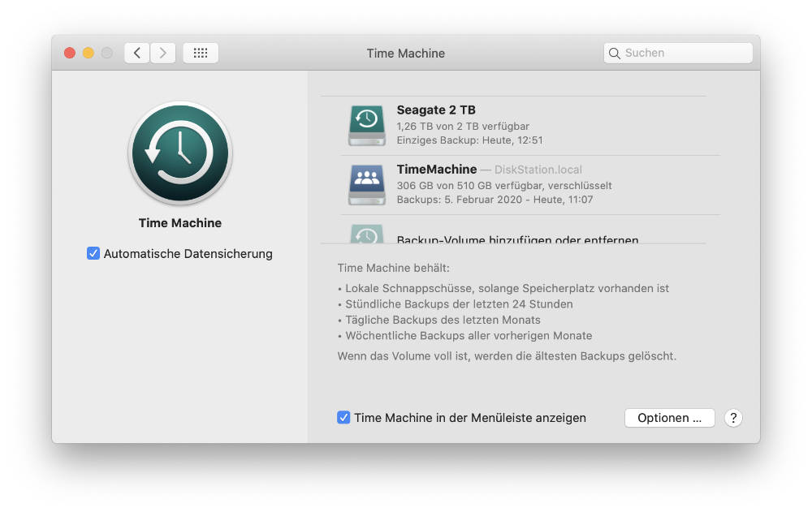812x512 pixels.
Task: Click the Time Machine label under the icon
Action: pos(180,223)
